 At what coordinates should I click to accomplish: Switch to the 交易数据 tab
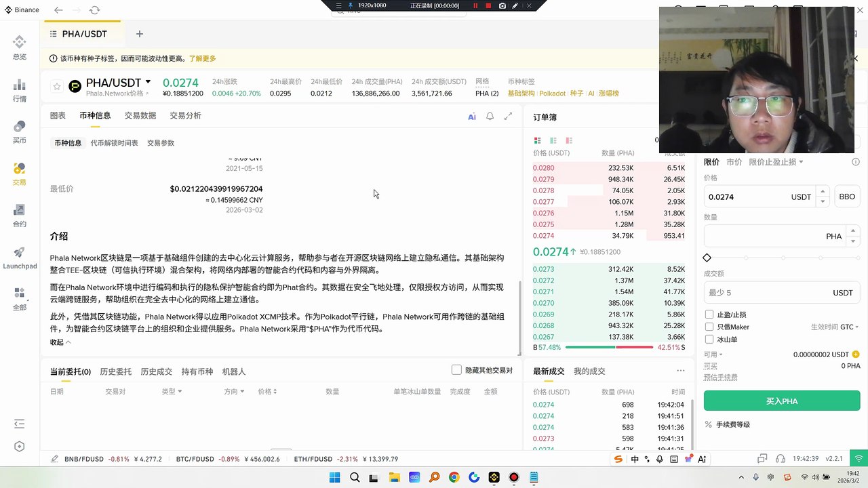click(140, 116)
